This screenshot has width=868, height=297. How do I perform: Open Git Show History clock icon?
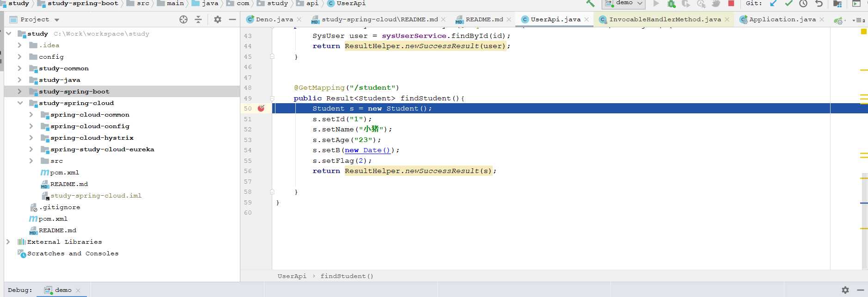(803, 3)
